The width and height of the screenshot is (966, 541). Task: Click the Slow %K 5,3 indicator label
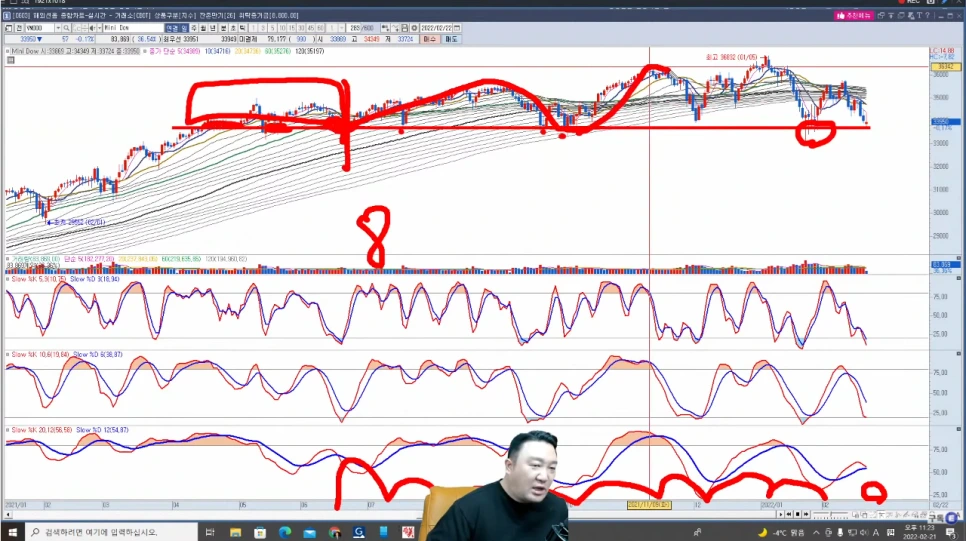[x=39, y=279]
